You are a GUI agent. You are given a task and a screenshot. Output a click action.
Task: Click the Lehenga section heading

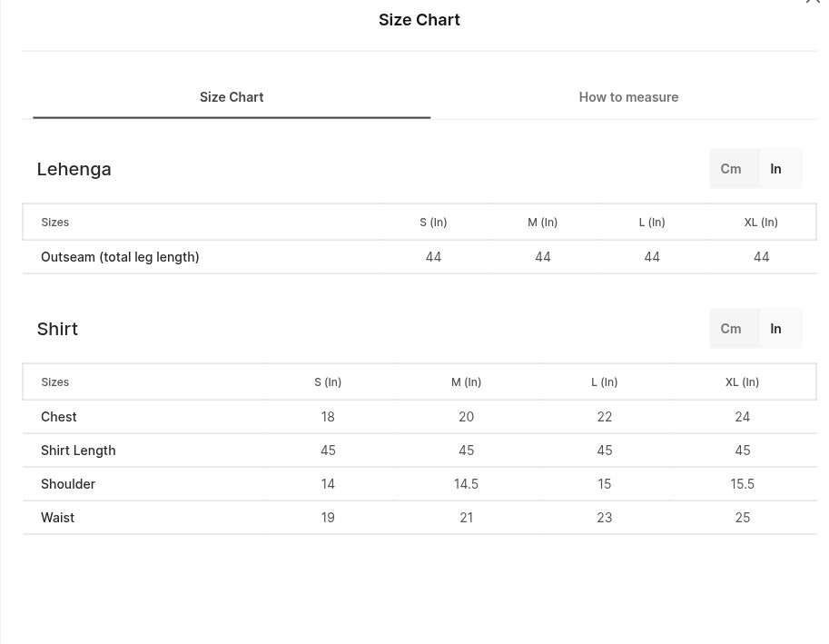coord(74,169)
